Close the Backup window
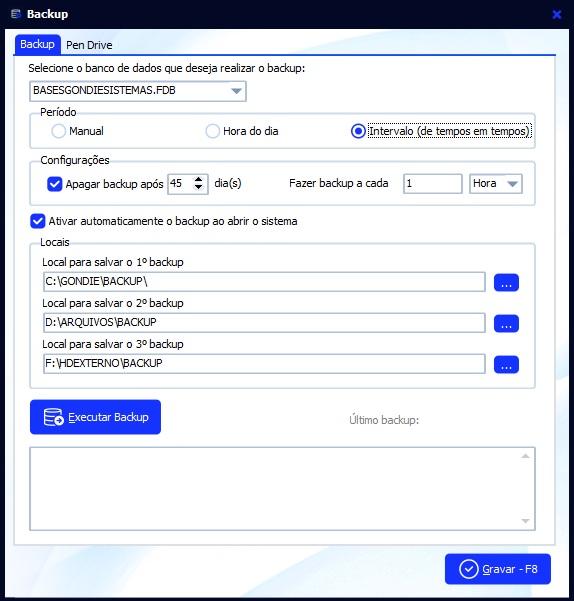The width and height of the screenshot is (574, 601). (557, 15)
